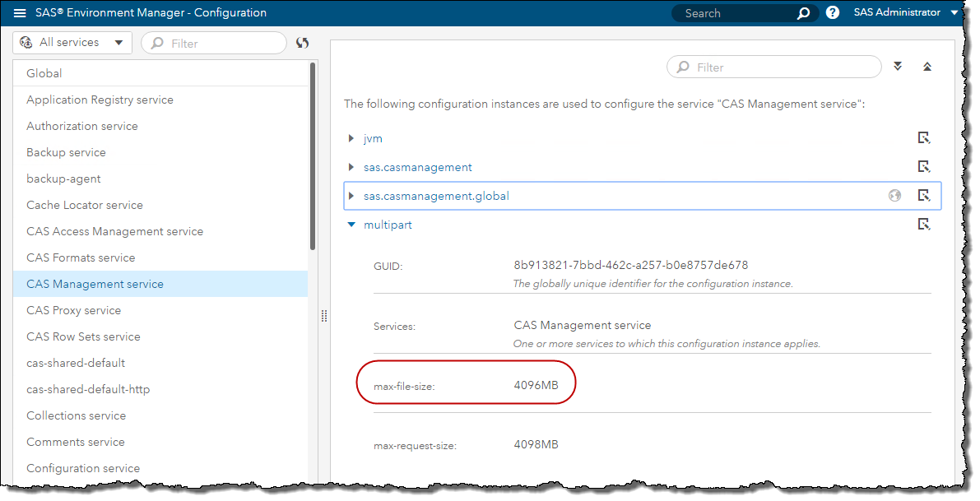Click the globe icon on sas.casmanagement.global
The width and height of the screenshot is (980, 501).
[894, 196]
